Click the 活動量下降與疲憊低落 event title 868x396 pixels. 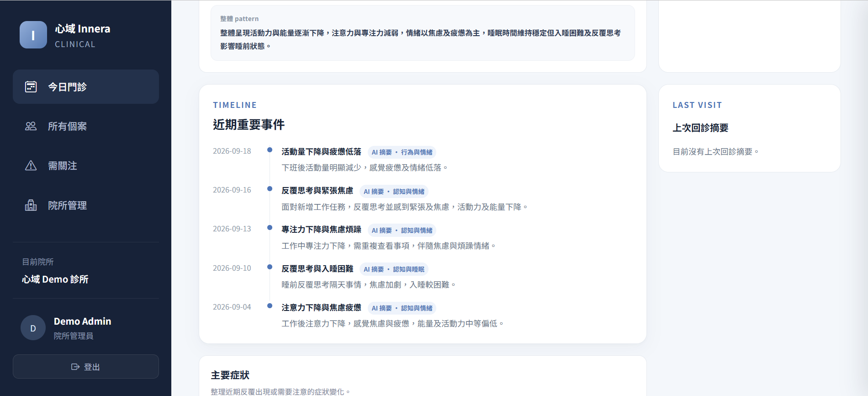321,152
